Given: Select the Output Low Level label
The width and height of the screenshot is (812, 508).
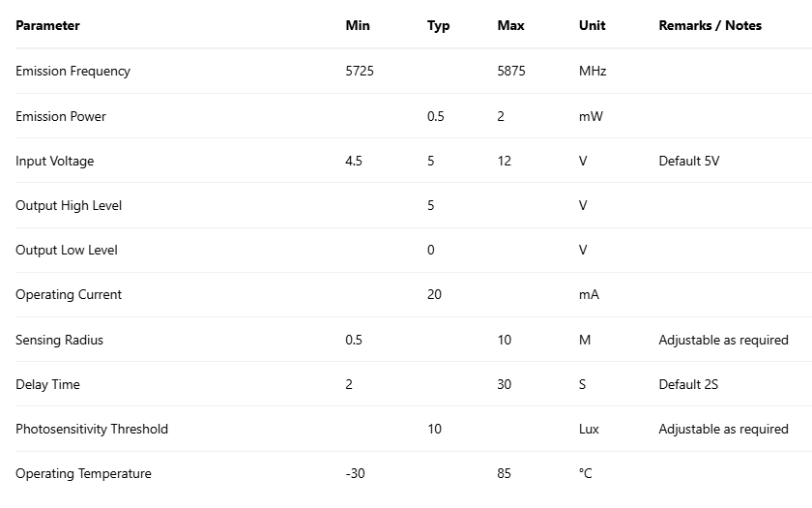Looking at the screenshot, I should point(67,250).
